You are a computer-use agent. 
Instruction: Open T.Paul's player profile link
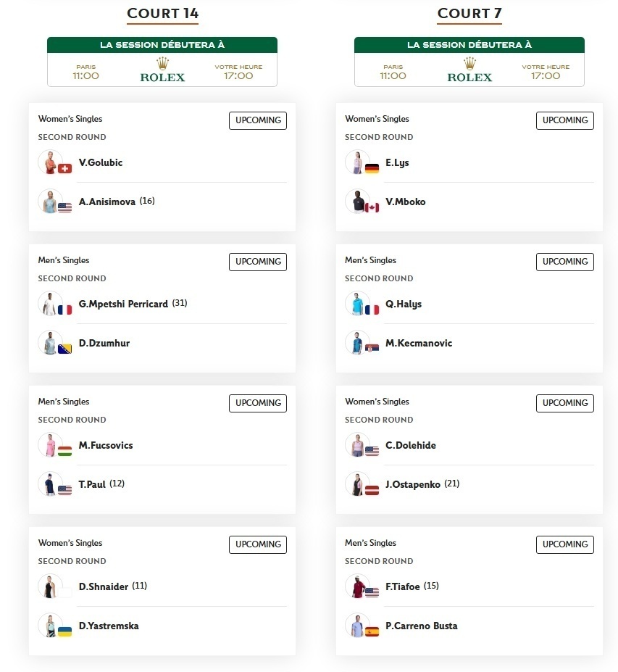coord(93,484)
